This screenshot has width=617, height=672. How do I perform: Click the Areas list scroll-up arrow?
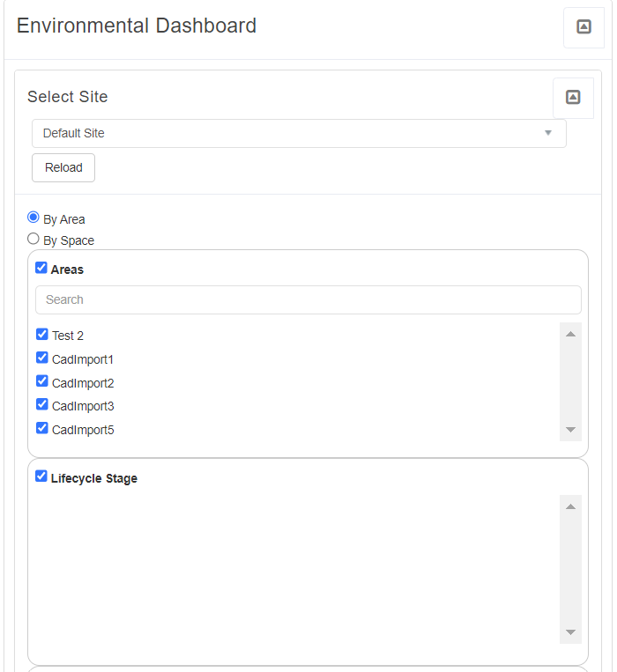pyautogui.click(x=570, y=334)
